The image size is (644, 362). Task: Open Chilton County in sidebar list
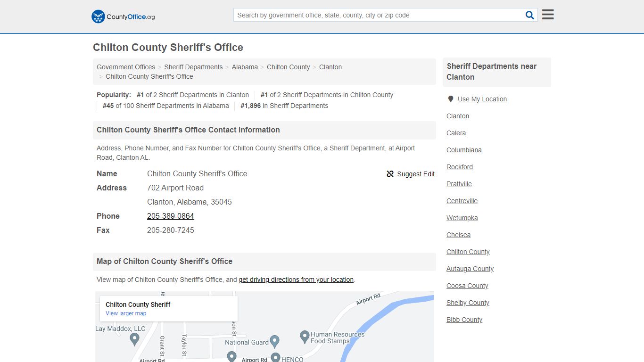coord(468,252)
